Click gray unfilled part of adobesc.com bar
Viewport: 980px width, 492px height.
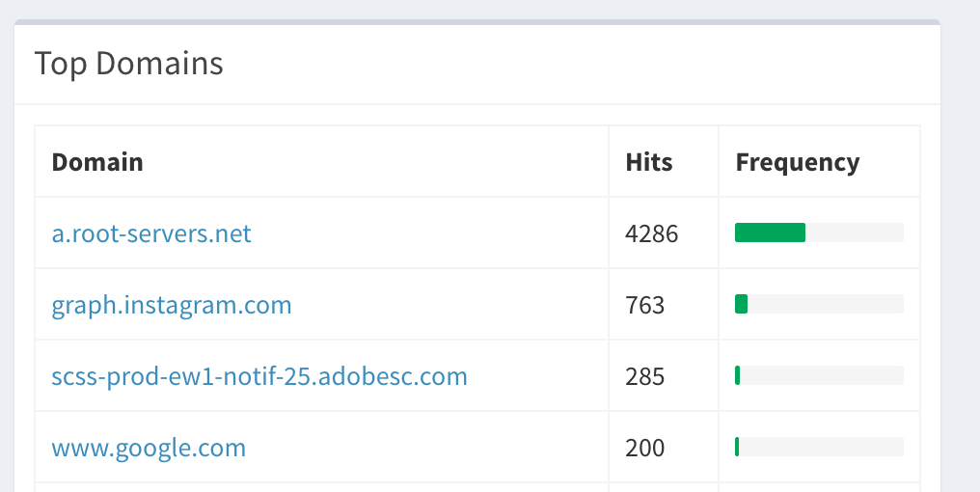tap(821, 375)
